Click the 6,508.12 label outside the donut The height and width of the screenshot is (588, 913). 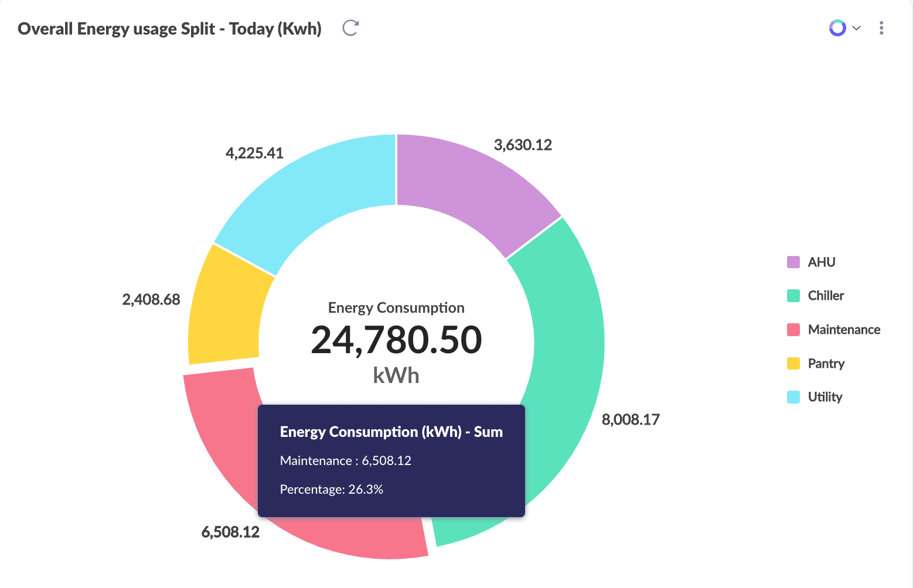click(x=230, y=532)
